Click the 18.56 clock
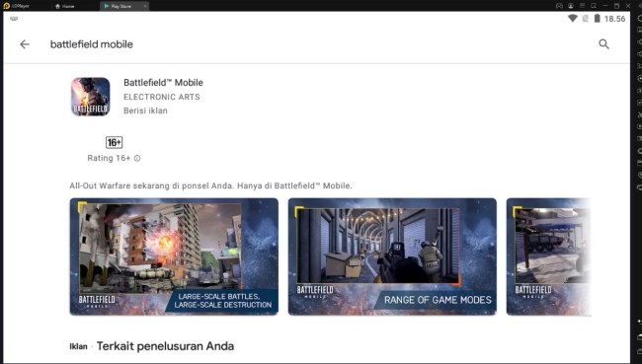The width and height of the screenshot is (642, 364). point(614,19)
